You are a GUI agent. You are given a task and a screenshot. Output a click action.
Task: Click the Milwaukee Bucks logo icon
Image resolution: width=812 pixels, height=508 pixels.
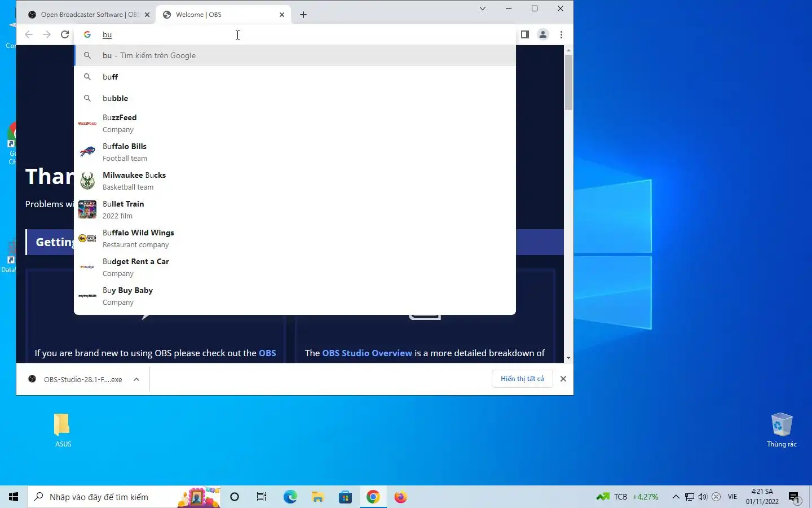[x=87, y=181]
